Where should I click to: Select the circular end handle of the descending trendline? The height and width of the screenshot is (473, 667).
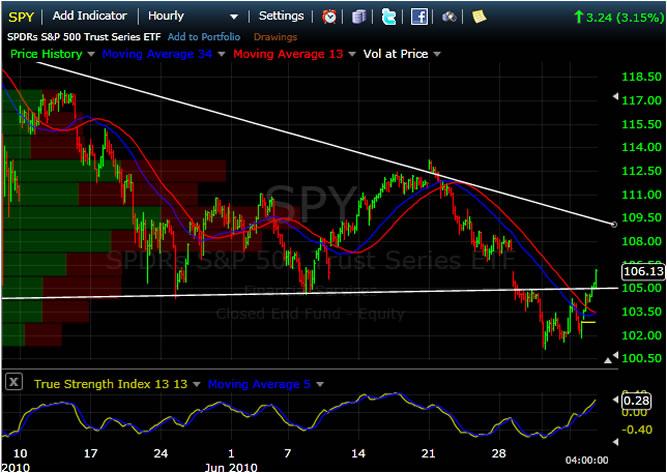pos(613,224)
